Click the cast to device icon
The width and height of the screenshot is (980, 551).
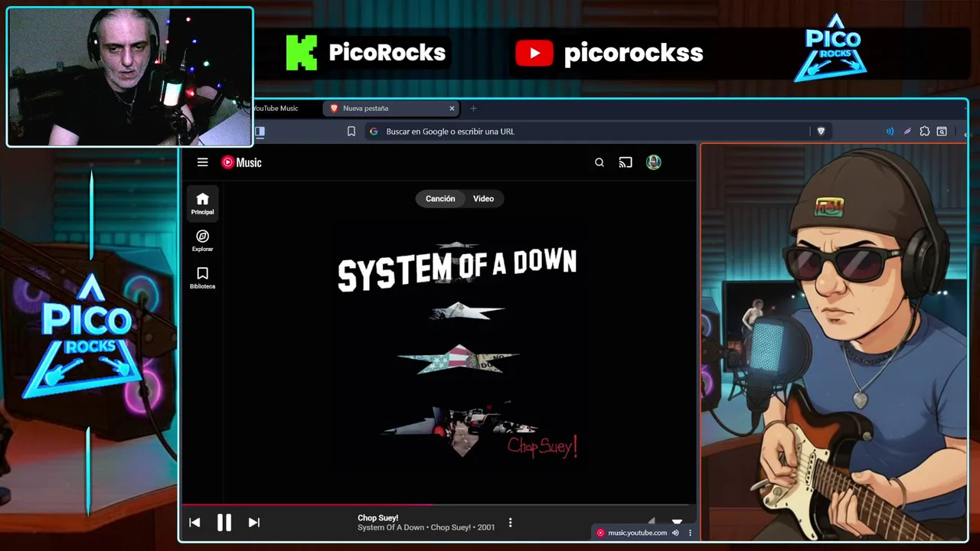(626, 162)
